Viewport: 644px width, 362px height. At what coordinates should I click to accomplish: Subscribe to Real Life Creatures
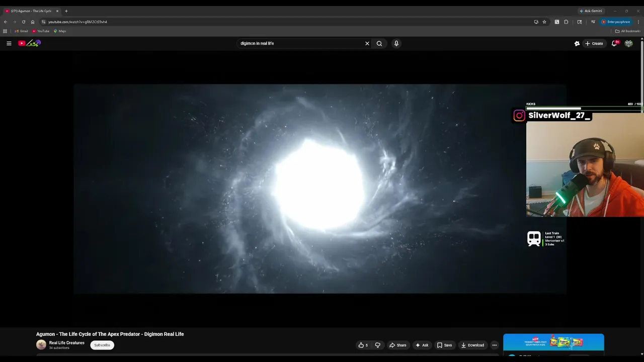102,345
